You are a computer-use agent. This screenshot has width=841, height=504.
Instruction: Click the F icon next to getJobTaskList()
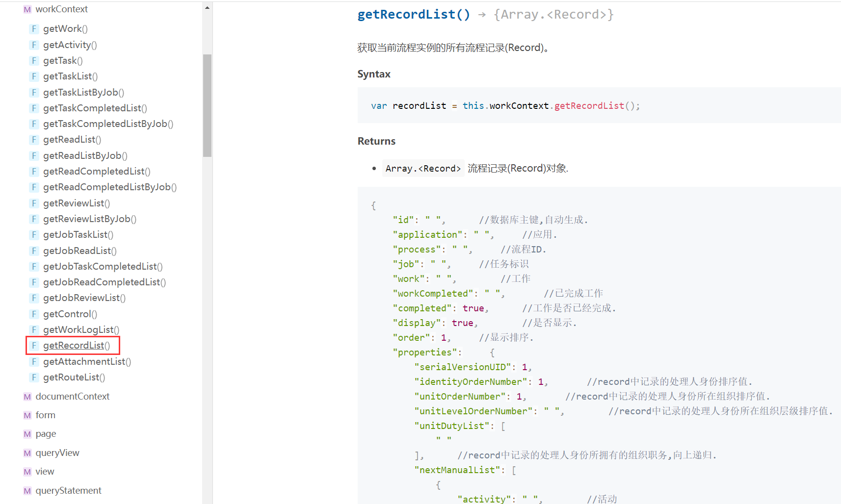(34, 235)
